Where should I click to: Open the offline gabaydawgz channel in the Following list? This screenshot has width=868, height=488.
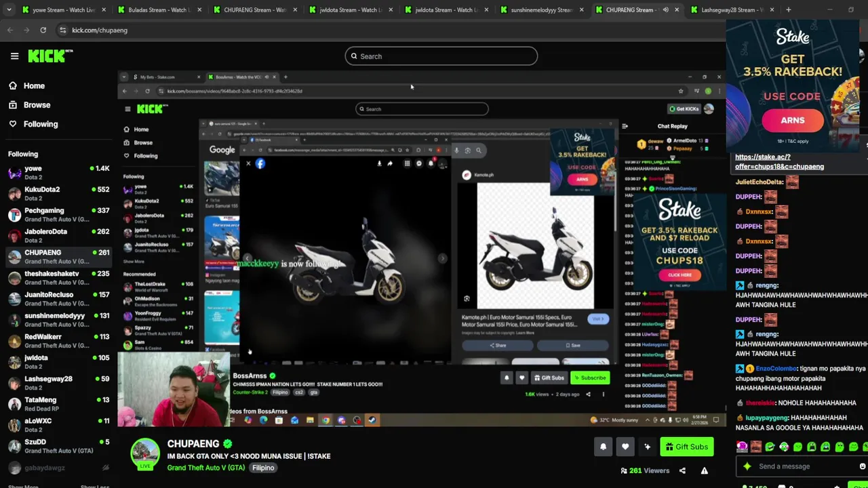[58, 468]
